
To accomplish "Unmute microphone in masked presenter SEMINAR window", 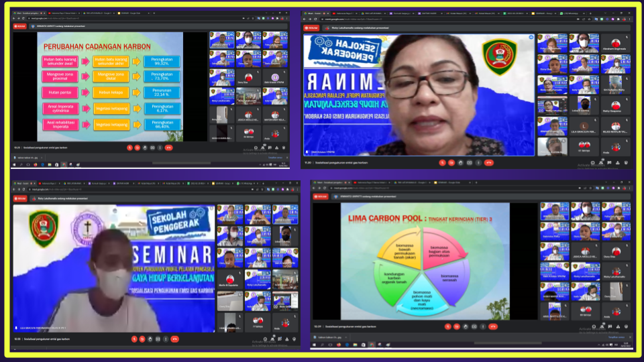I will (x=134, y=339).
